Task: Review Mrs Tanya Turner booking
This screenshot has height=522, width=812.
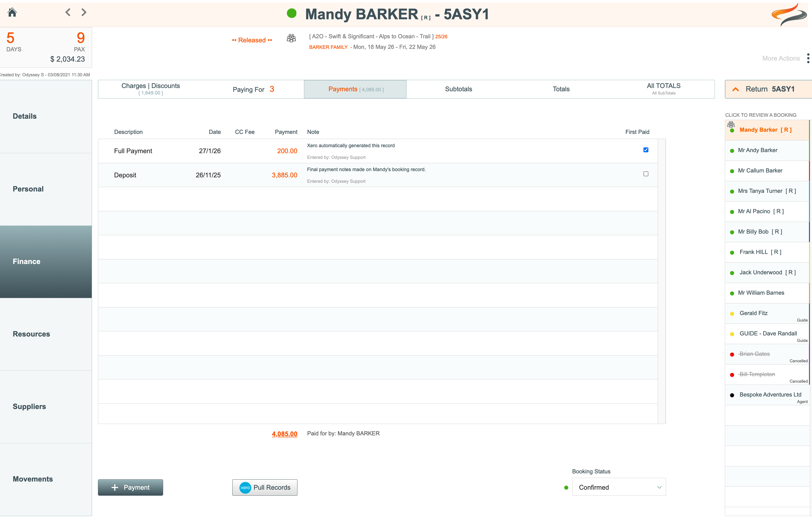Action: 767,191
